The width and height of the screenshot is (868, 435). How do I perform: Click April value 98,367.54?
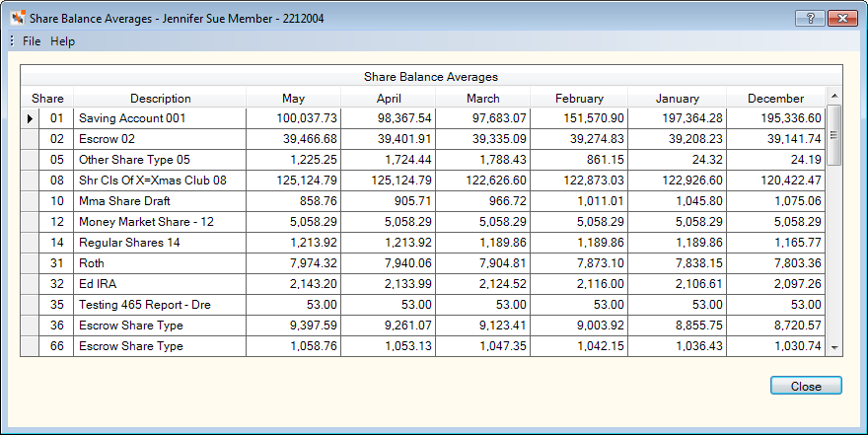[x=389, y=118]
